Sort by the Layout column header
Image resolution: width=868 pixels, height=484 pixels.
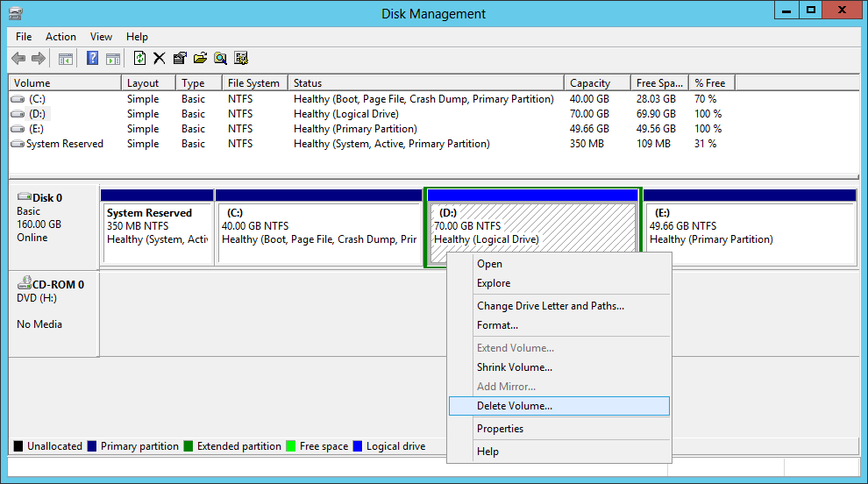[148, 83]
